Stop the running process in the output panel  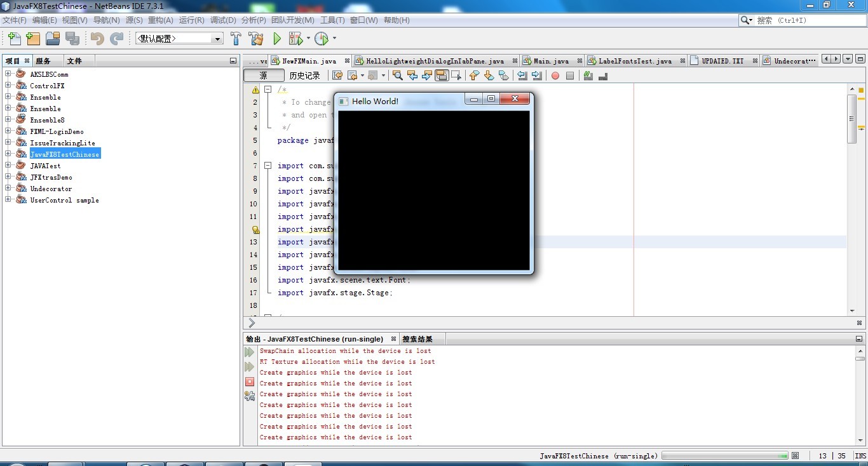coord(250,382)
